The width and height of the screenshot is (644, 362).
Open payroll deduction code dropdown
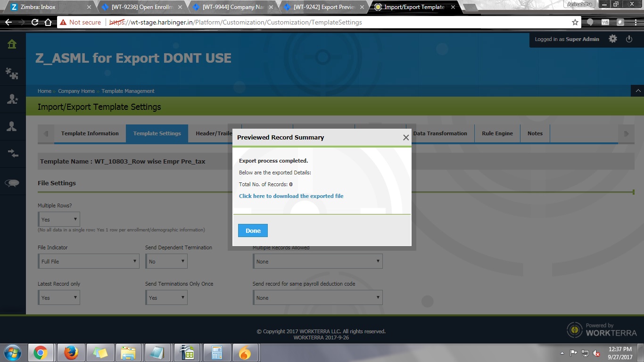[318, 297]
